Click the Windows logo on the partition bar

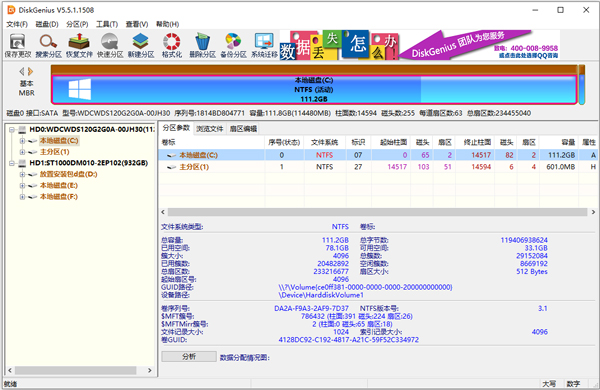pos(80,90)
